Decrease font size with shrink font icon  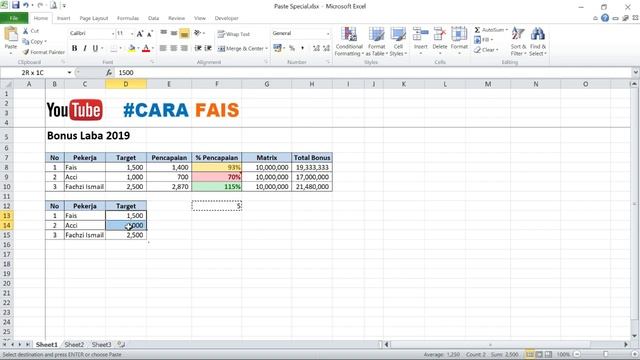tap(150, 34)
